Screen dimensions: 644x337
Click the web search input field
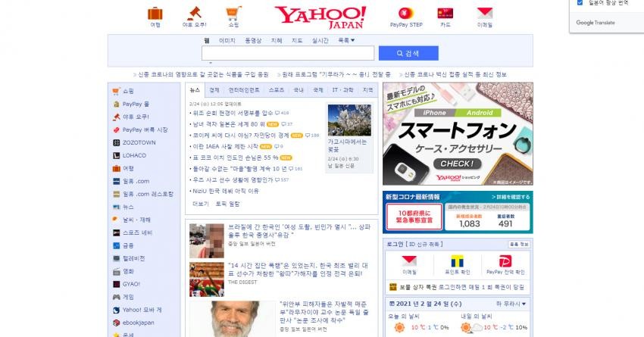pos(287,53)
